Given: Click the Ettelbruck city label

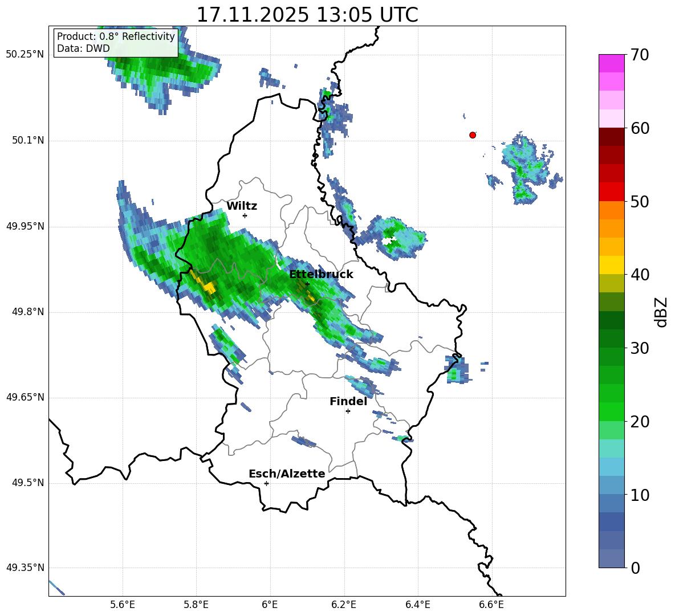Looking at the screenshot, I should [x=321, y=275].
